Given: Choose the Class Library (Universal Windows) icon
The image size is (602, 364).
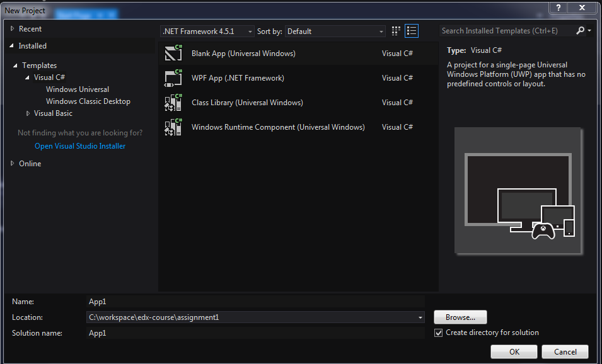Looking at the screenshot, I should point(173,102).
